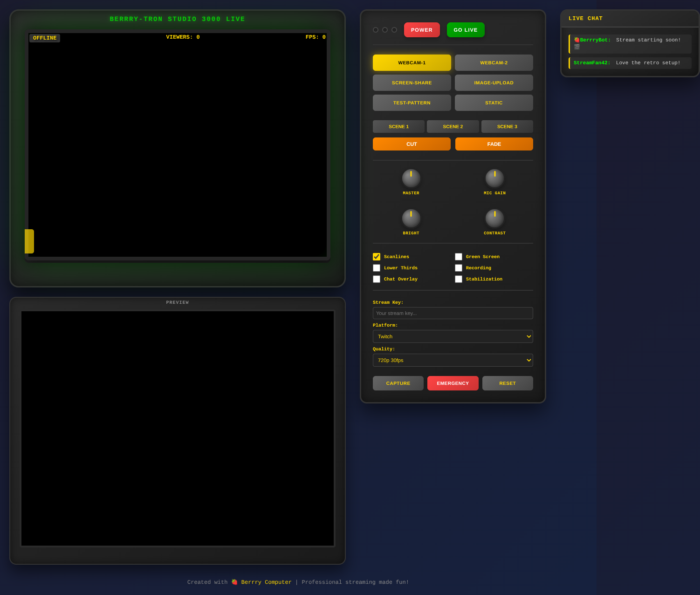Viewport: 700px width, 595px height.
Task: Click the first status indicator light
Action: coord(376,29)
